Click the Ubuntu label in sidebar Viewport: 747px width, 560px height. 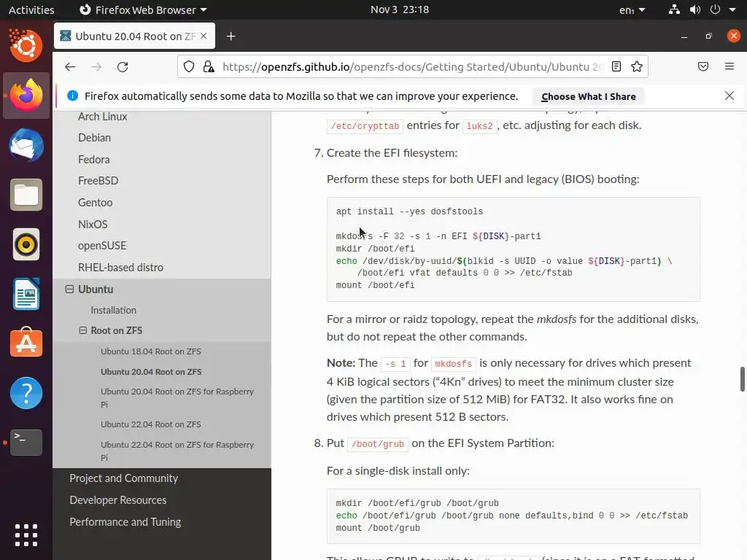click(x=96, y=289)
